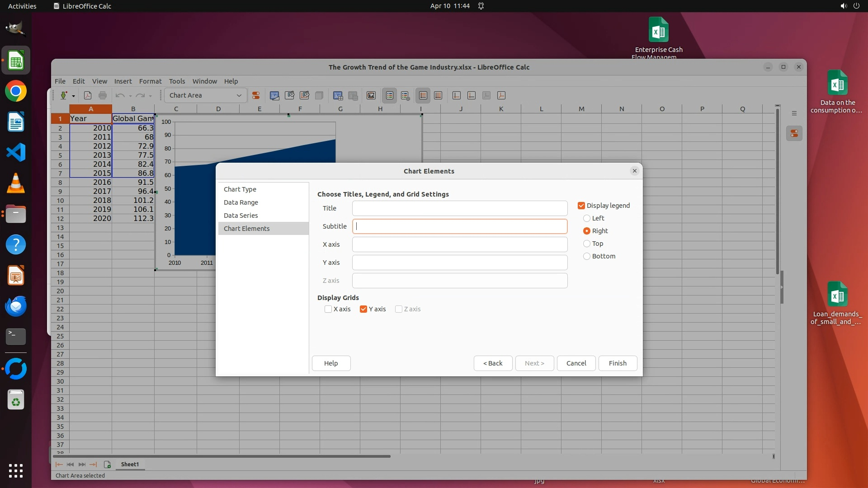Open the save button dropdown arrow
The height and width of the screenshot is (488, 868).
click(x=73, y=96)
